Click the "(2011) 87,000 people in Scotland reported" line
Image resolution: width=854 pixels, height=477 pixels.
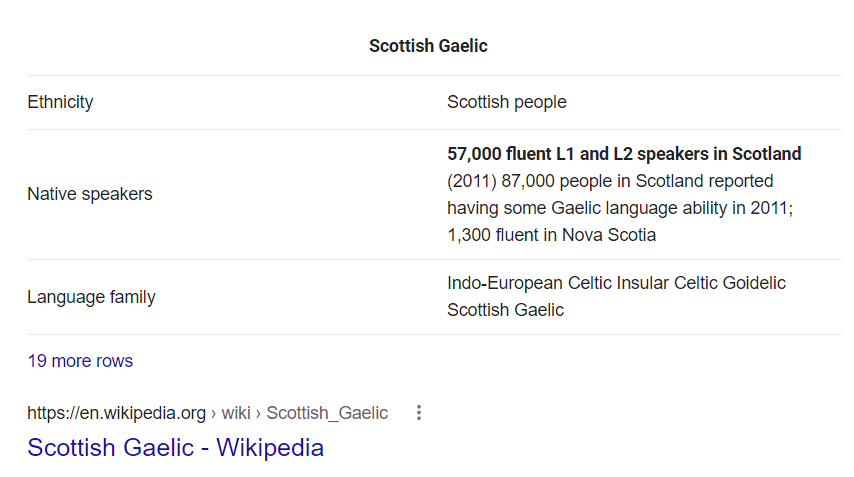point(610,181)
